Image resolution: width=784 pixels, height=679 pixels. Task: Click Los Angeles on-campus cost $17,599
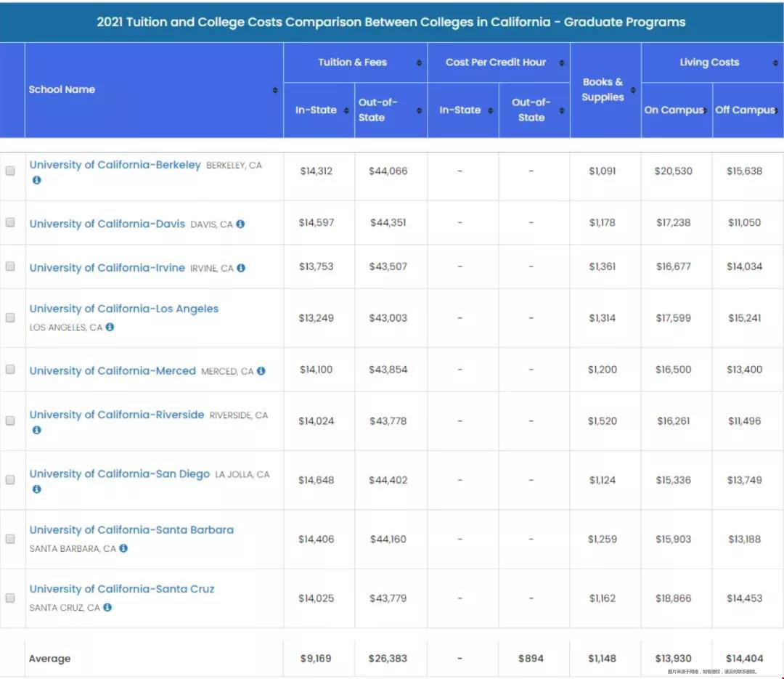coord(674,318)
